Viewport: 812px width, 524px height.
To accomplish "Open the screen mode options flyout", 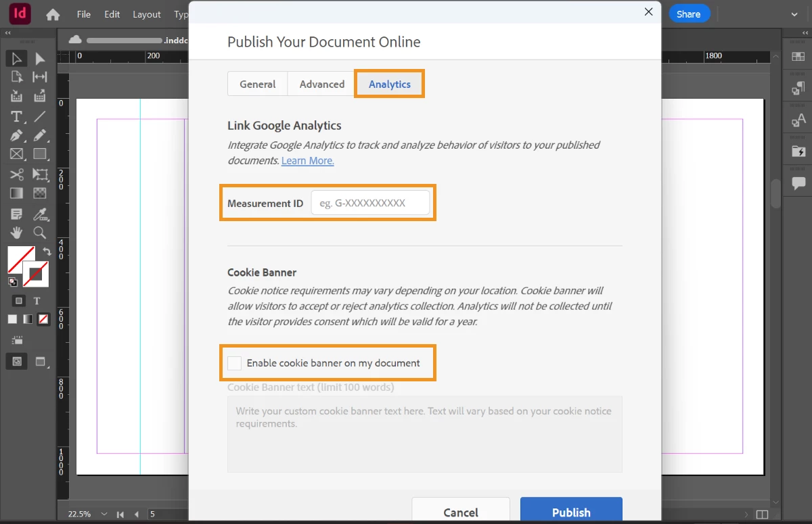I will coord(43,362).
